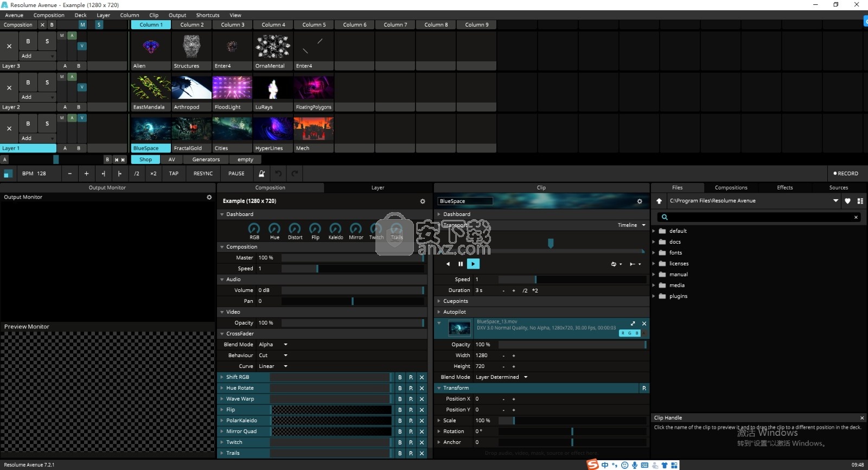Open the Layer panel tab
This screenshot has height=470, width=868.
[x=378, y=188]
